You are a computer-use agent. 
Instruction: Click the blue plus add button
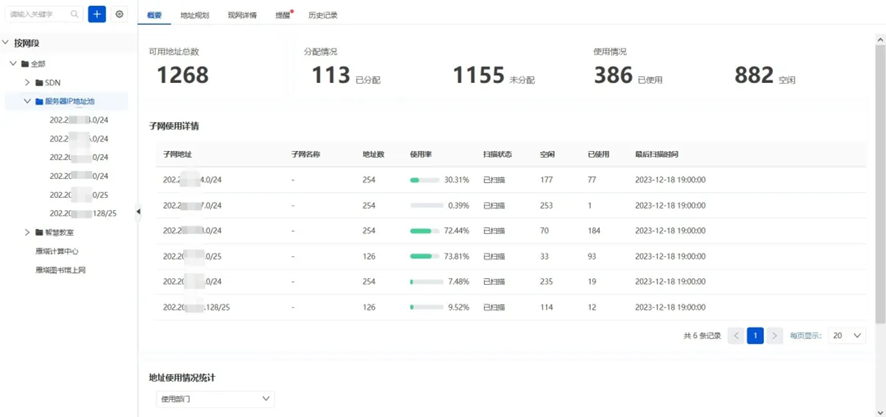[x=97, y=14]
